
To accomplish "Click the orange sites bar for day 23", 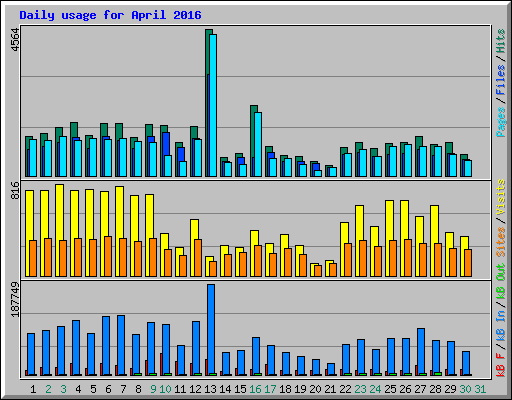I will 363,258.
